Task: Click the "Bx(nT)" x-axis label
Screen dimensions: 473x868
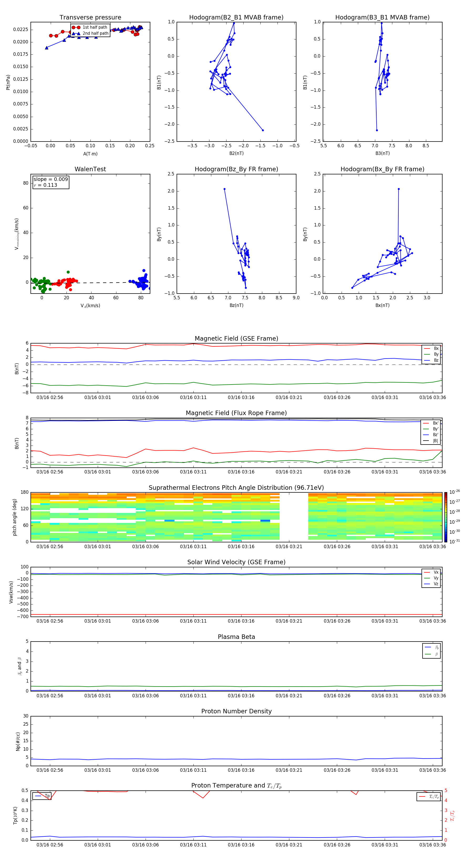Action: click(x=382, y=305)
